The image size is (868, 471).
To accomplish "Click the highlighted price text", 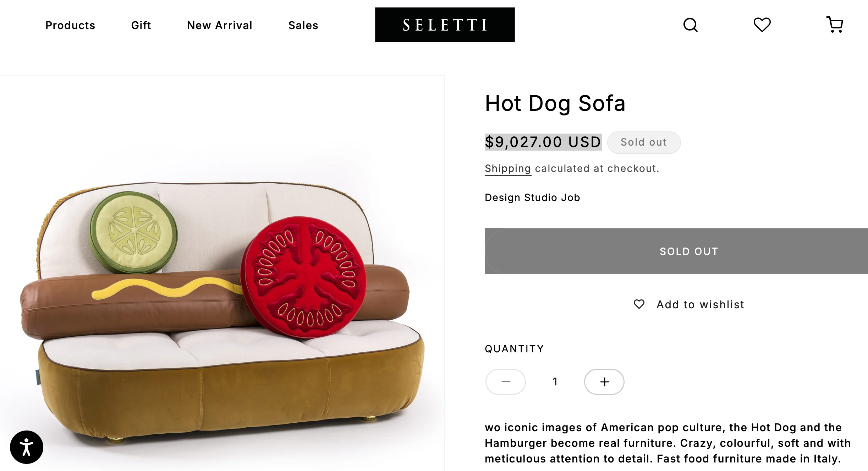I will 543,142.
